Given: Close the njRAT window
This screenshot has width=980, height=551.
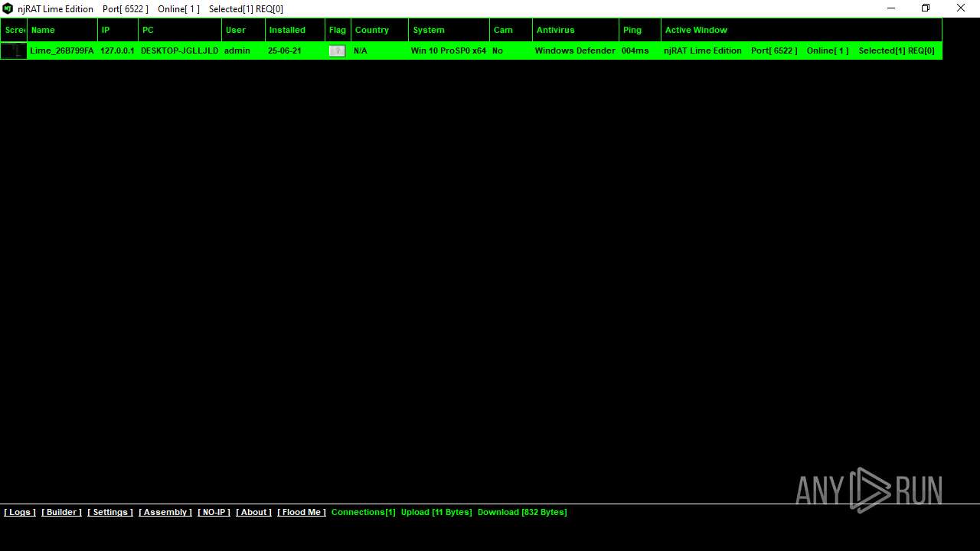Looking at the screenshot, I should 961,8.
